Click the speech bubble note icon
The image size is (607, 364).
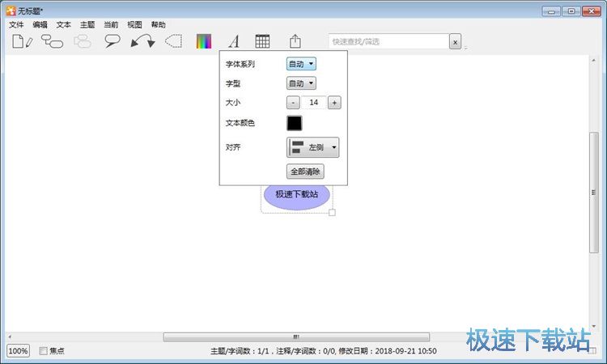pyautogui.click(x=112, y=41)
